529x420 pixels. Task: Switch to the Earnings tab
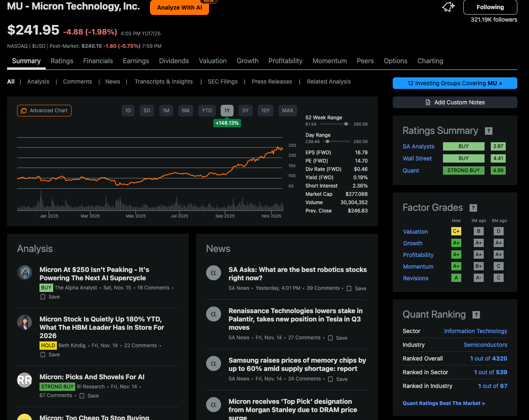[136, 61]
